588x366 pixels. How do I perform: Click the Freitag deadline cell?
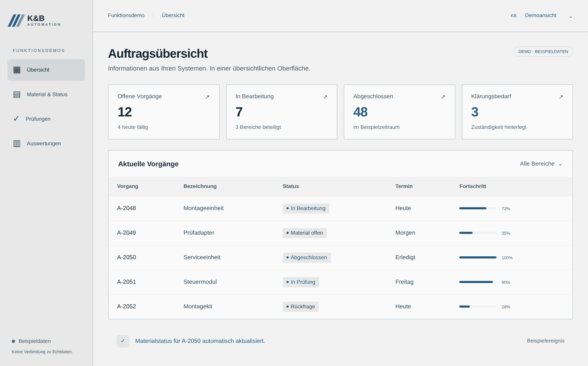tap(404, 282)
